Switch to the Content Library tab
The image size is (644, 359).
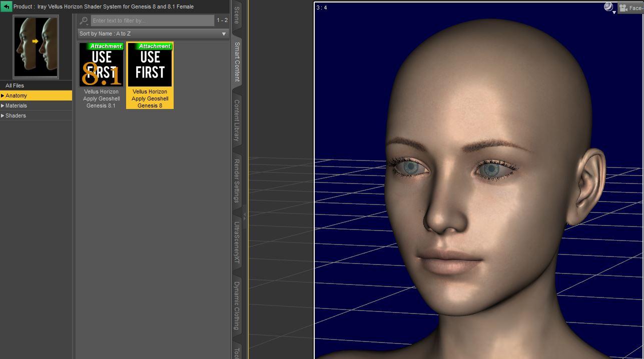tap(237, 120)
